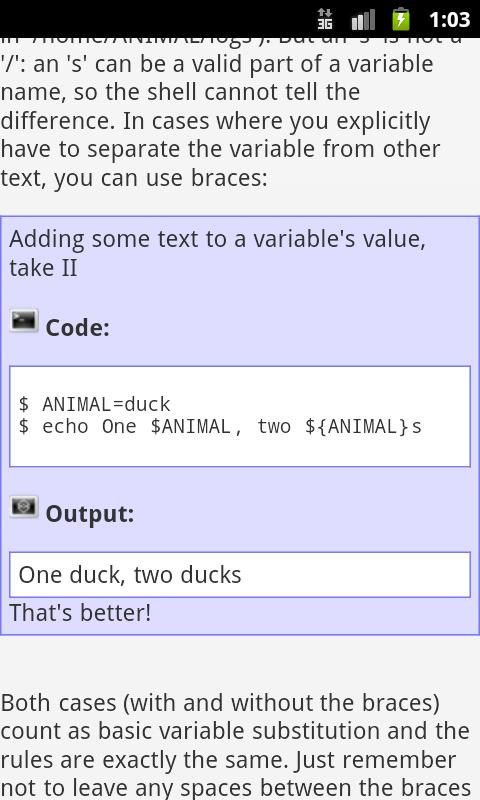Tap the 1:03 clock in status bar
This screenshot has height=800, width=480.
tap(449, 20)
